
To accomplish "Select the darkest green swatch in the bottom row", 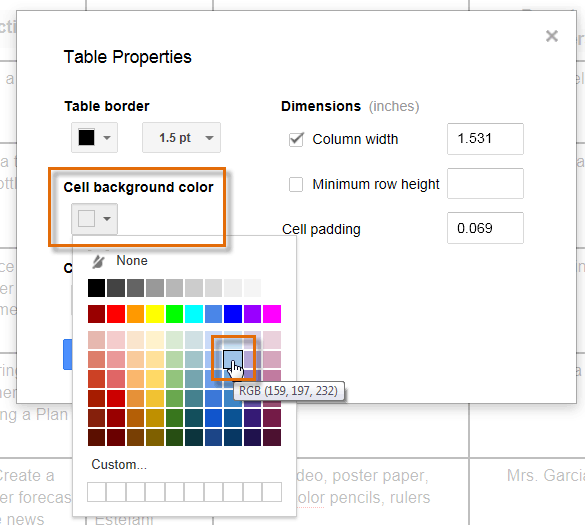I will point(174,437).
